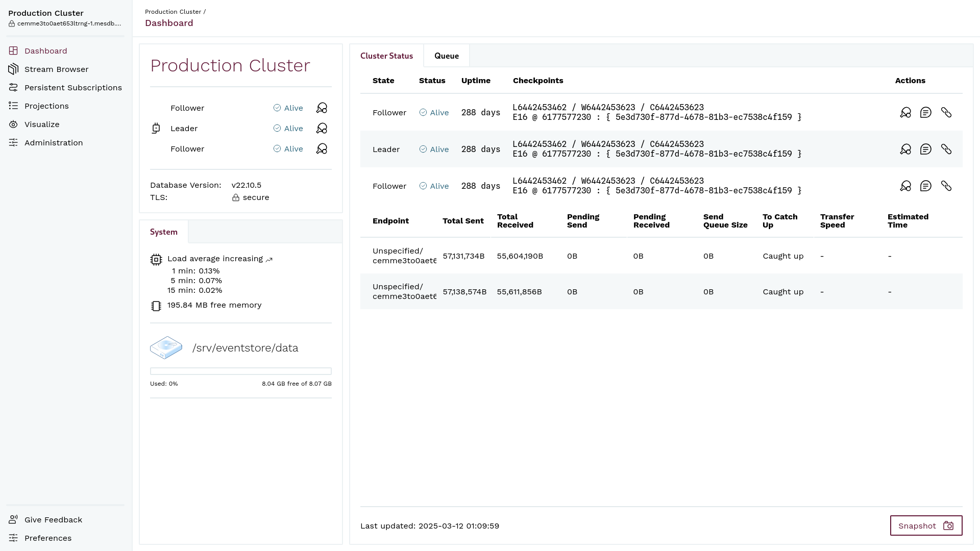Viewport: 980px width, 551px height.
Task: Click the Total Received value 55,611,856B
Action: point(519,292)
